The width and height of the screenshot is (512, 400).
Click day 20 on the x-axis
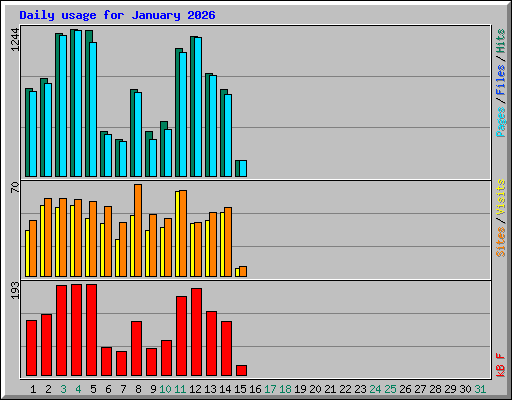315,389
